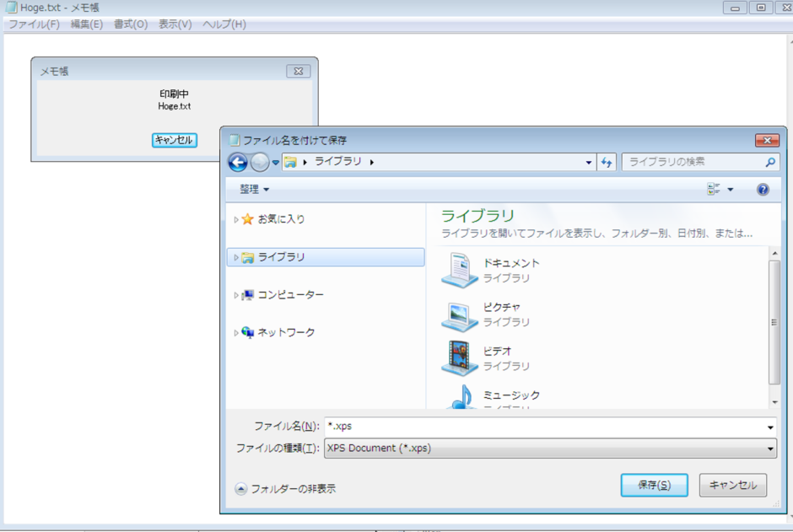Click the library folder icon in address bar
Viewport: 793px width, 532px height.
[x=290, y=162]
